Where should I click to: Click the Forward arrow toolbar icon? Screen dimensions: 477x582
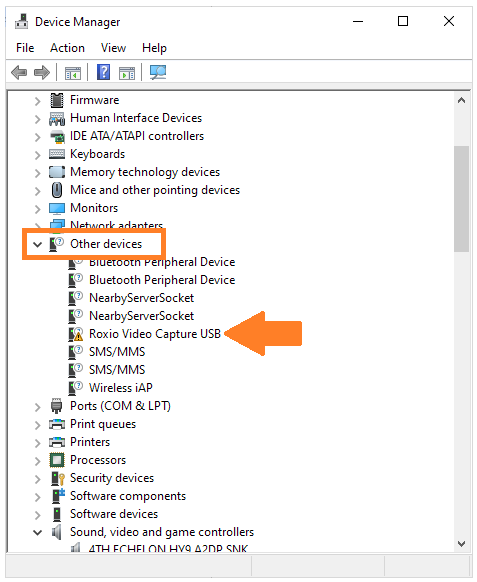coord(42,72)
